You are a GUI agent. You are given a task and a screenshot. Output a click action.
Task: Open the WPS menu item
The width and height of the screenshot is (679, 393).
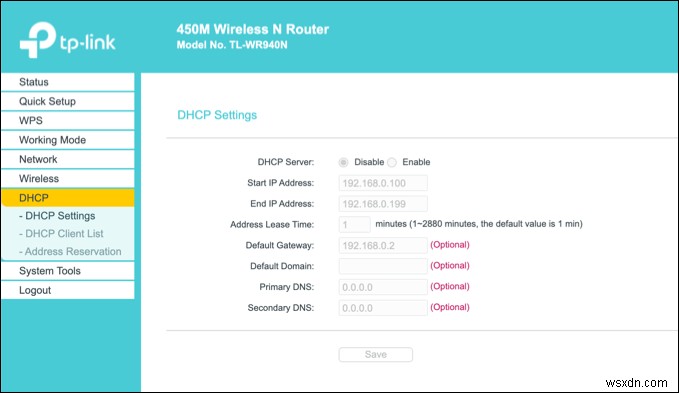click(68, 121)
